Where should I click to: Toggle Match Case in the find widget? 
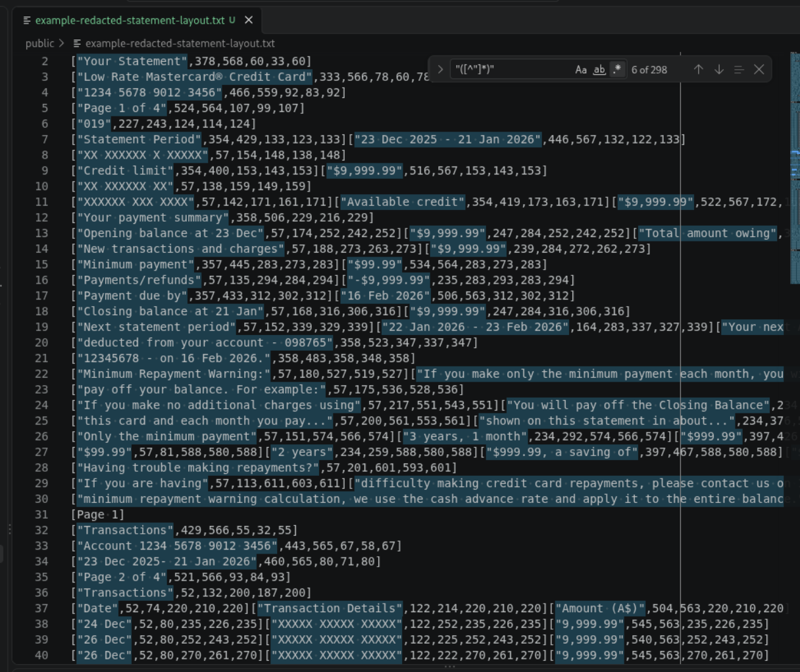coord(581,69)
